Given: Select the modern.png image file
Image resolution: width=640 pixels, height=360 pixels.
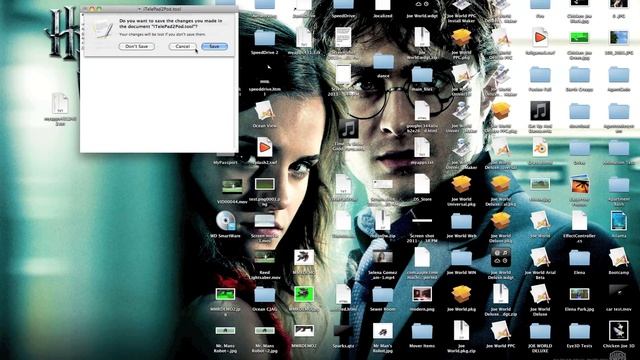Looking at the screenshot, I should [x=422, y=294].
